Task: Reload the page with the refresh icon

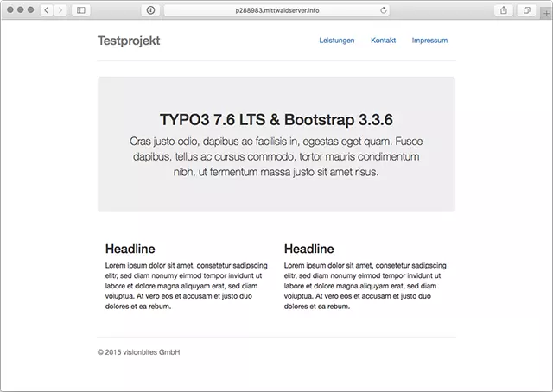Action: point(384,10)
